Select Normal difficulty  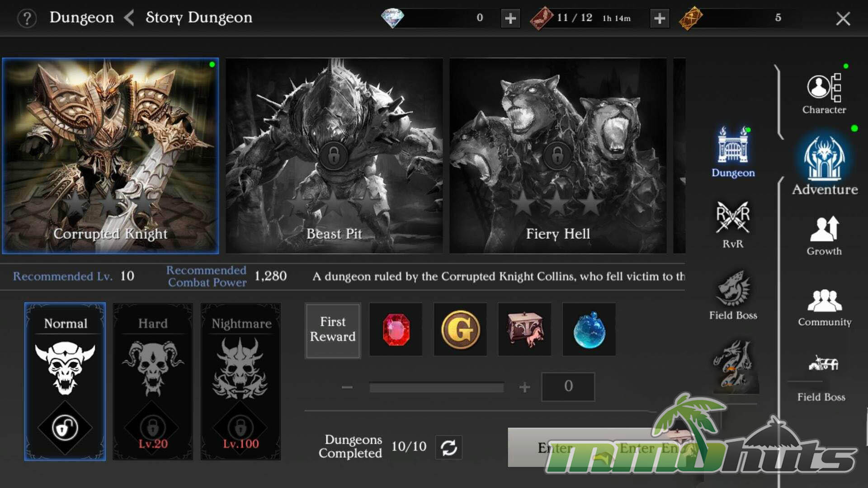point(65,381)
